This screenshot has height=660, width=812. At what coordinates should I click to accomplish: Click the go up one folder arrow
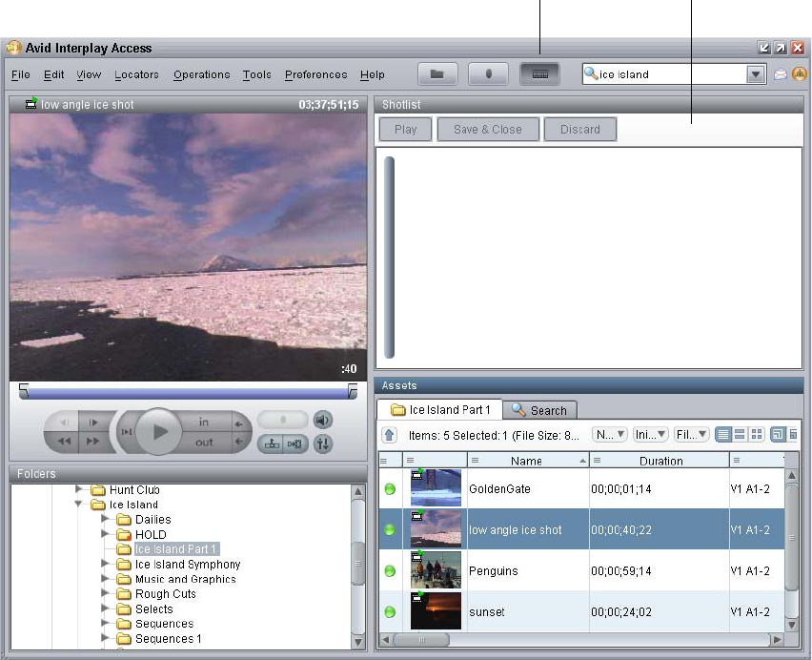(389, 435)
